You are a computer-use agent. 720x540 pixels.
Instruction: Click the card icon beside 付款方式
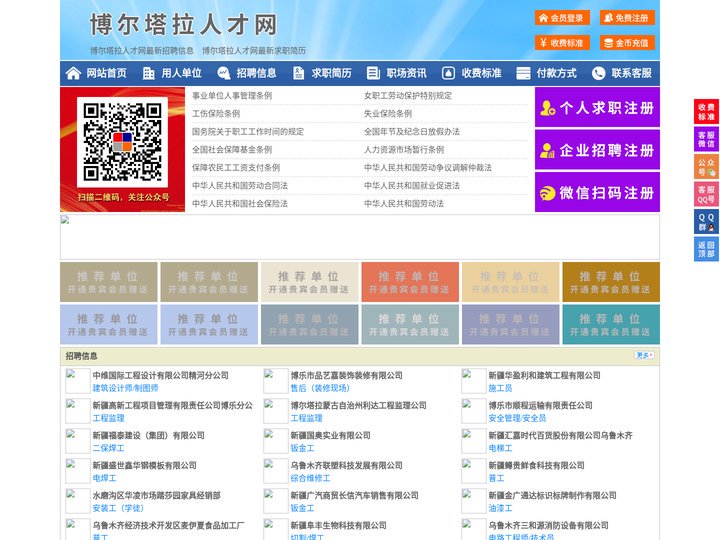[523, 73]
